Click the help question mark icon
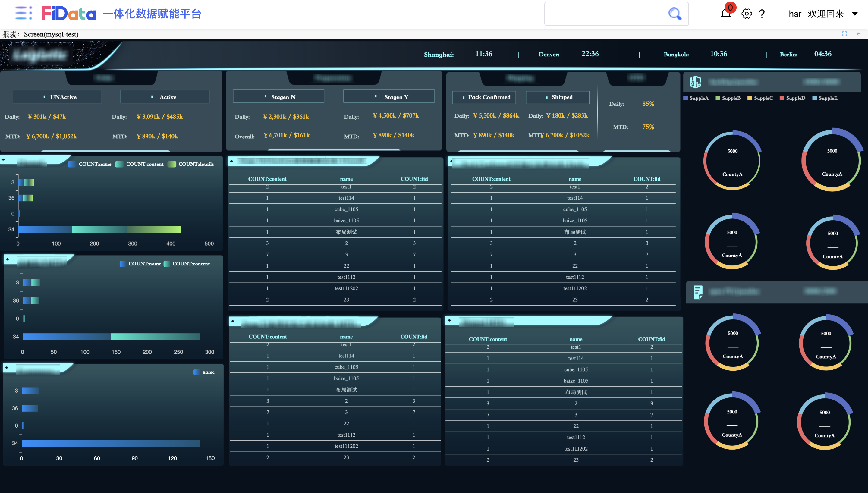 [x=762, y=14]
